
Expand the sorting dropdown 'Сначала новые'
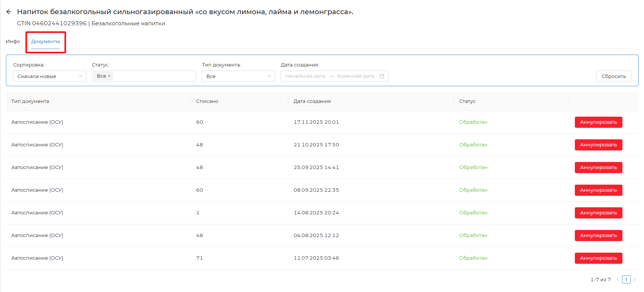(x=49, y=76)
